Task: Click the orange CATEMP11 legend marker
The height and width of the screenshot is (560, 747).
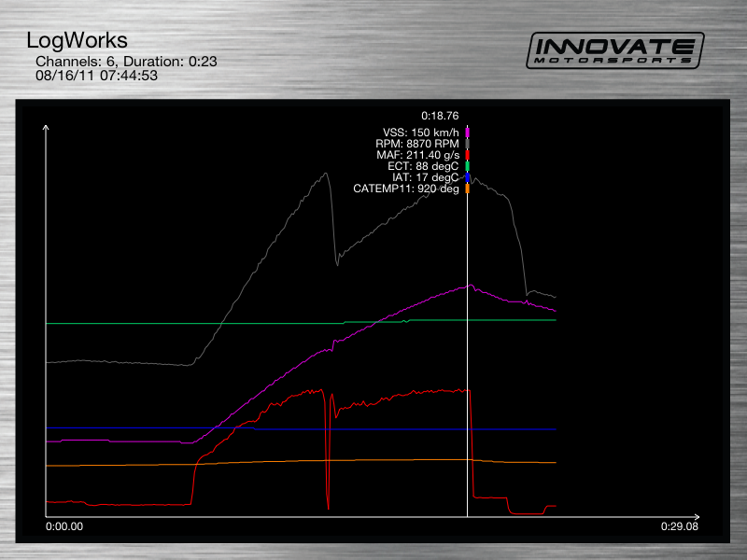Action: pyautogui.click(x=467, y=189)
